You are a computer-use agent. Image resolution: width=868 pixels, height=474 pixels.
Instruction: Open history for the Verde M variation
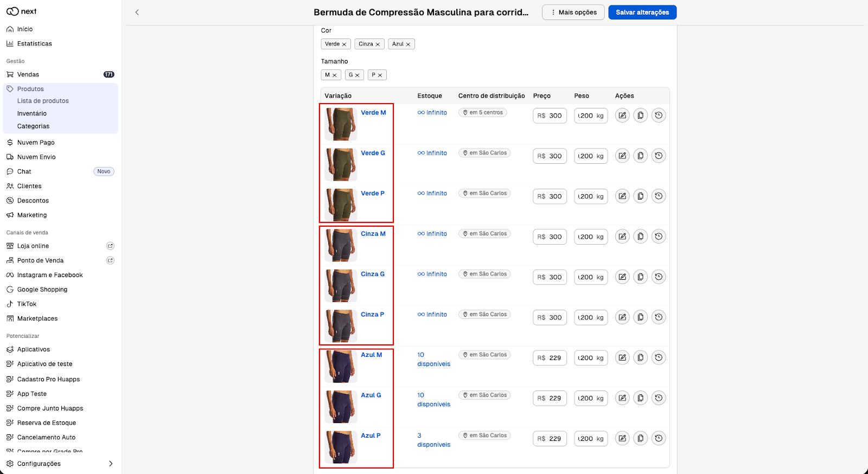click(x=659, y=116)
